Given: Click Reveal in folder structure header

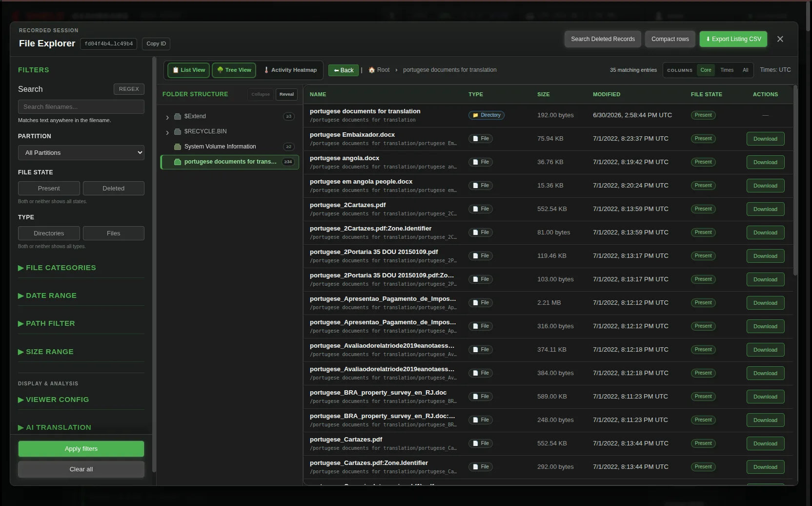Looking at the screenshot, I should (x=286, y=94).
